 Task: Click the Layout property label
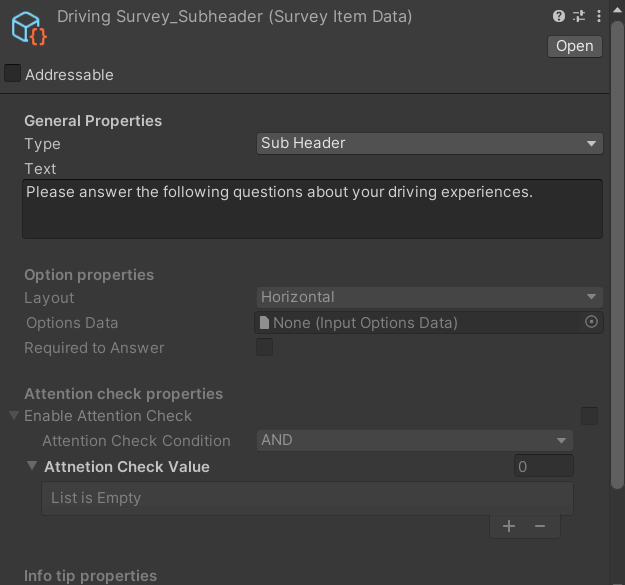click(49, 298)
